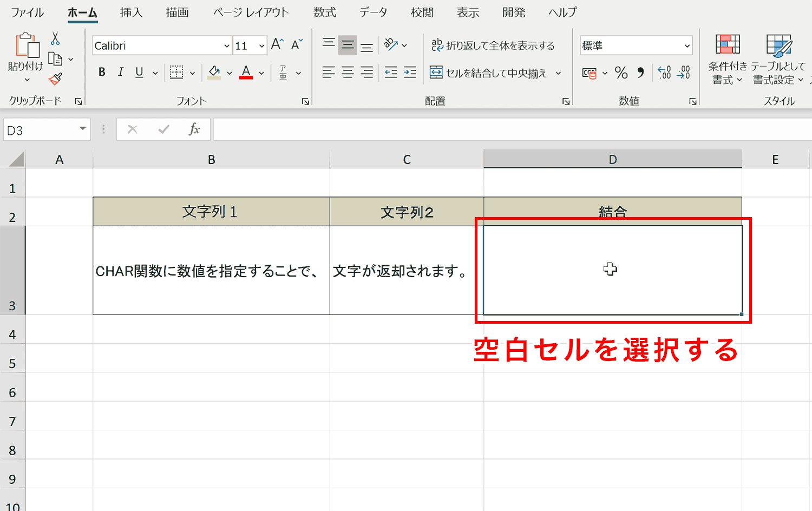Increase font size with large A

coord(277,44)
